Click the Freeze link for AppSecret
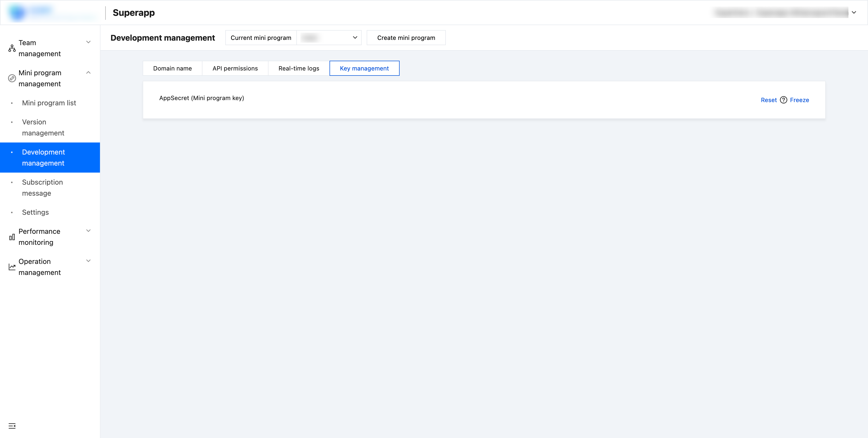 pos(799,100)
